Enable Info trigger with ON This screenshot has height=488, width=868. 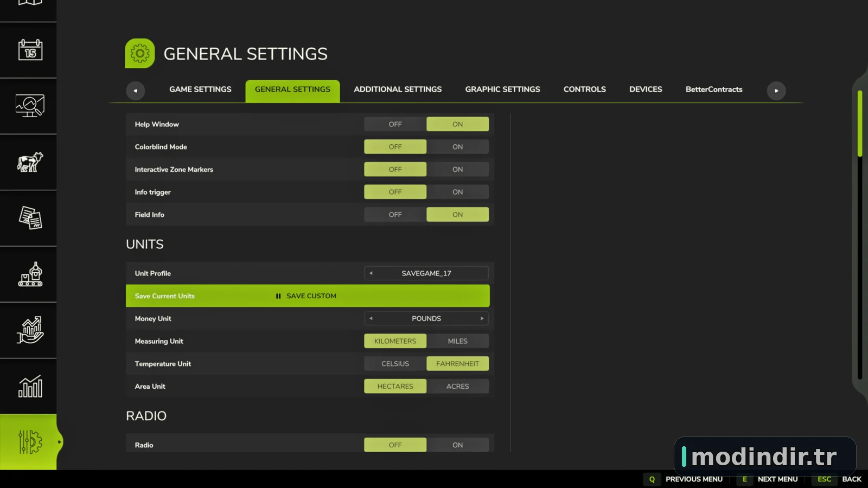click(x=457, y=192)
